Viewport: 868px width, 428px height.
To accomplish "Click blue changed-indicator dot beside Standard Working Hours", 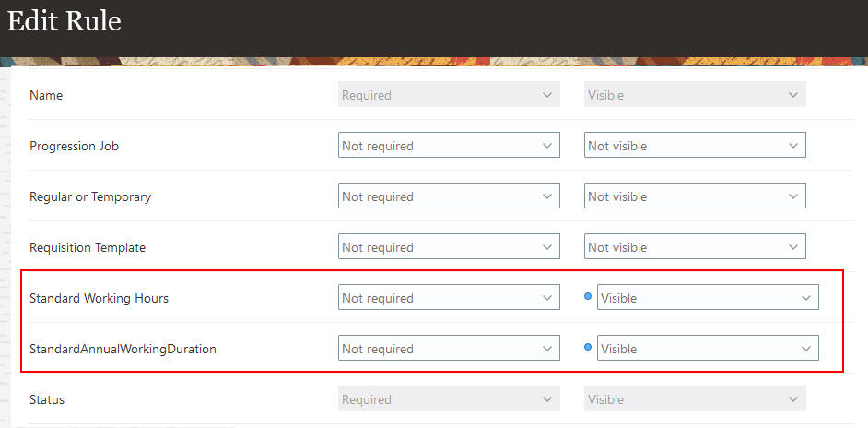I will click(588, 297).
